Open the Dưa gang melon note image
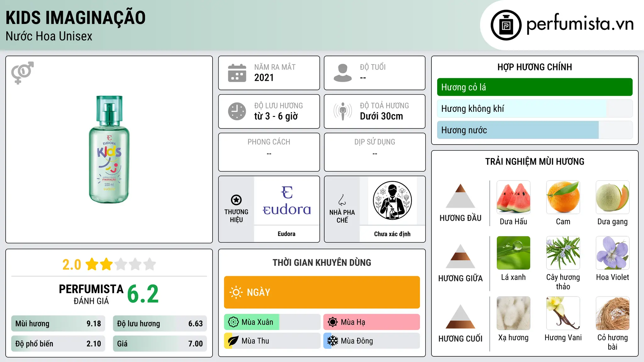 coord(613,197)
